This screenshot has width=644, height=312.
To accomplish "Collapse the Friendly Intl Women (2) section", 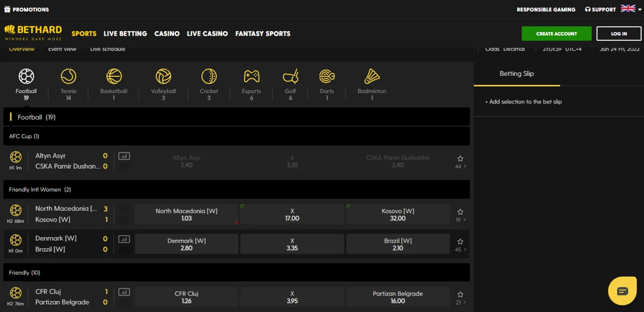I will 236,190.
